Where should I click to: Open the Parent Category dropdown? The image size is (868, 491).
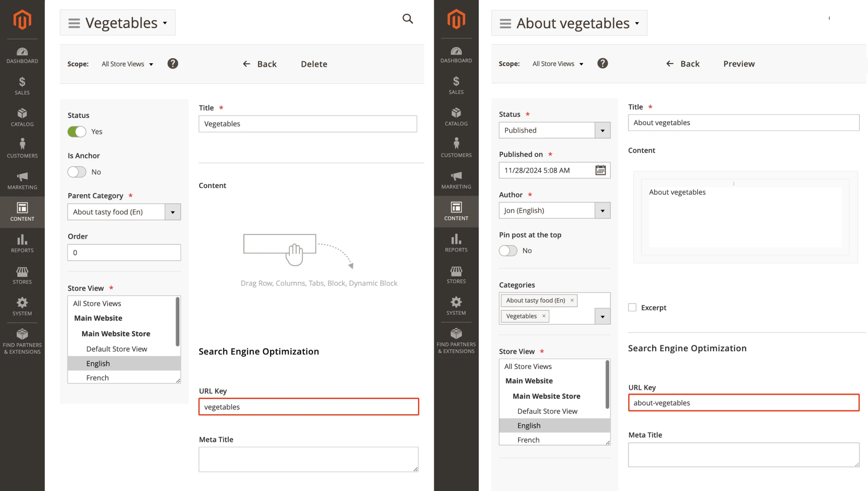(172, 212)
